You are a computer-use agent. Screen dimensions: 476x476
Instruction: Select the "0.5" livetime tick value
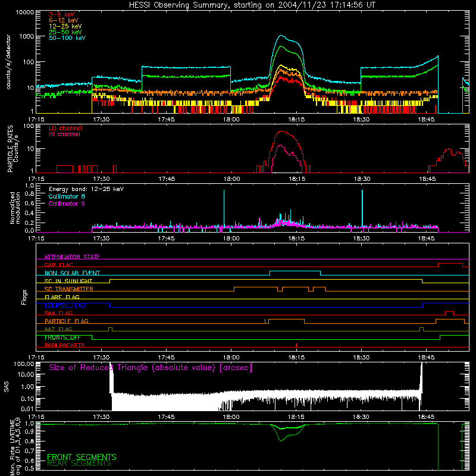[x=29, y=468]
